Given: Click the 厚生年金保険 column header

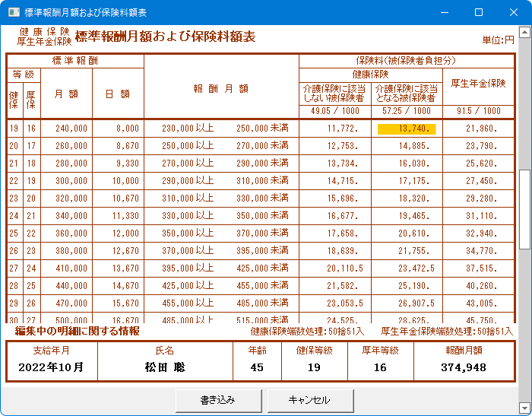Looking at the screenshot, I should tap(478, 84).
